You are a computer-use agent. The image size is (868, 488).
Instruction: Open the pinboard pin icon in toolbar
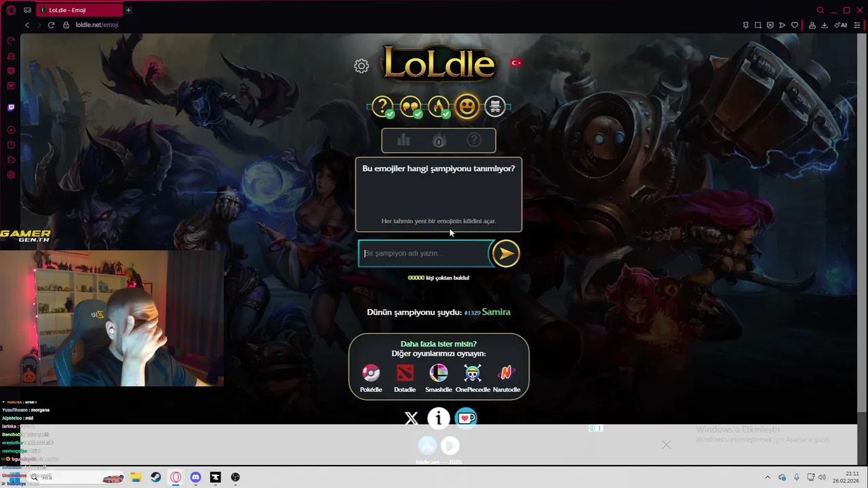click(x=746, y=25)
